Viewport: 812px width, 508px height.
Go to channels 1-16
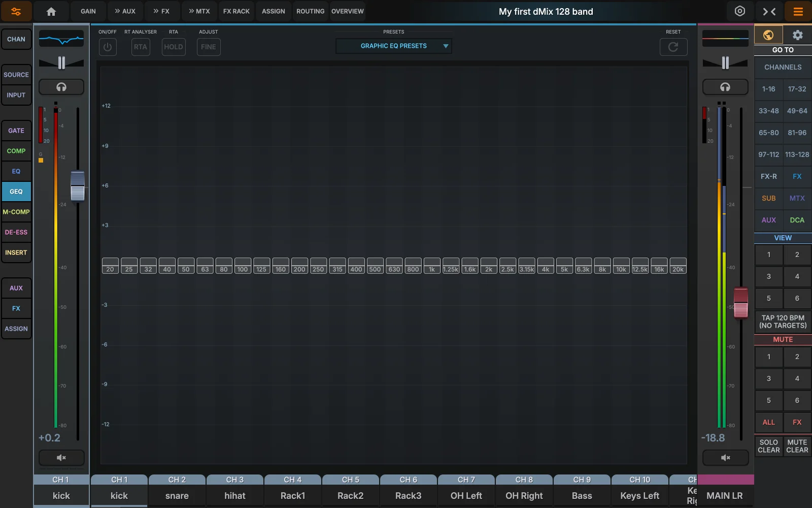click(768, 89)
